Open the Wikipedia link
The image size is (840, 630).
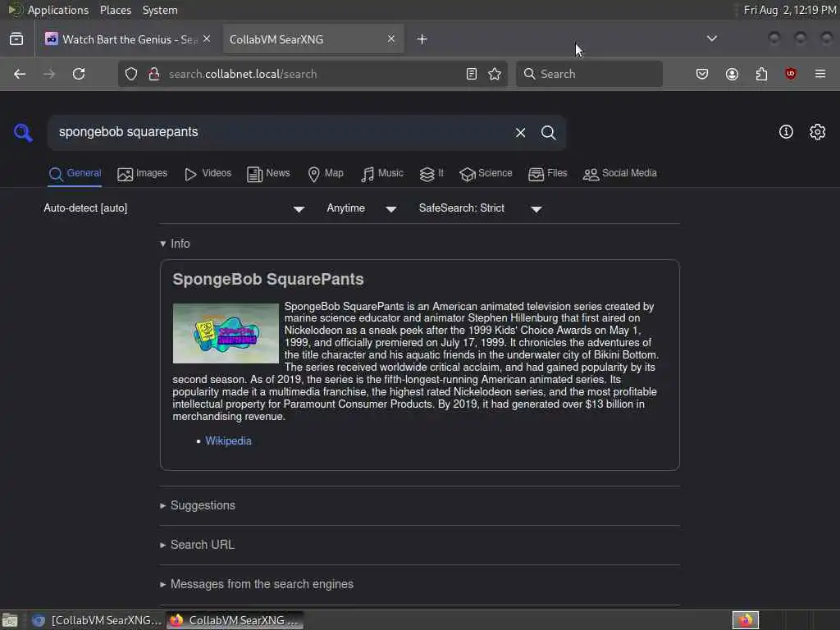coord(228,441)
